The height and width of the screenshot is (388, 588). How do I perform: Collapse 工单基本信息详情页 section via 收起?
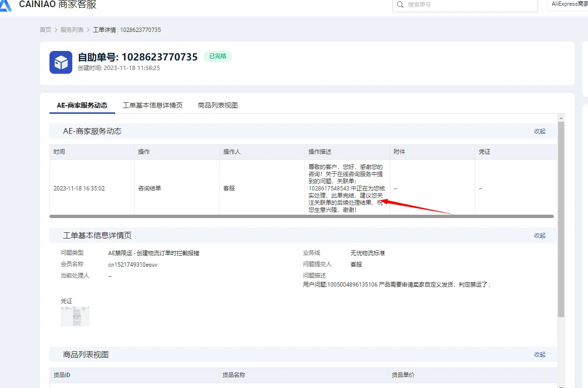539,236
